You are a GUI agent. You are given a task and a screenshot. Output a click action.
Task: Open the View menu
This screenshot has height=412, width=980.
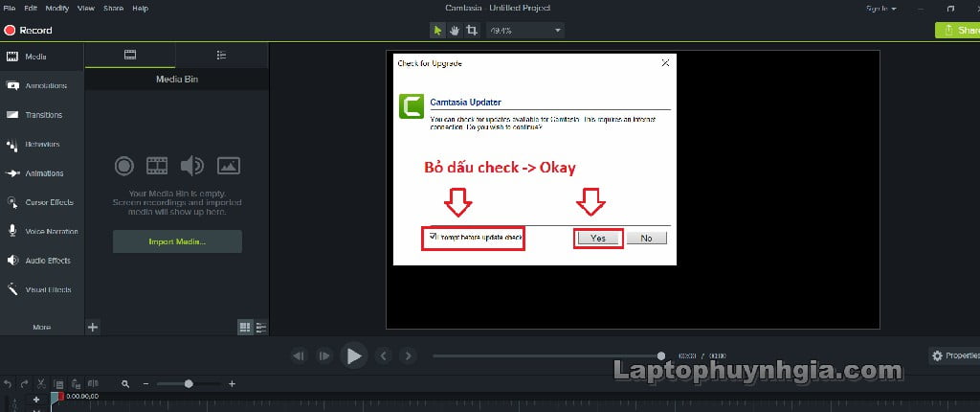[x=86, y=8]
